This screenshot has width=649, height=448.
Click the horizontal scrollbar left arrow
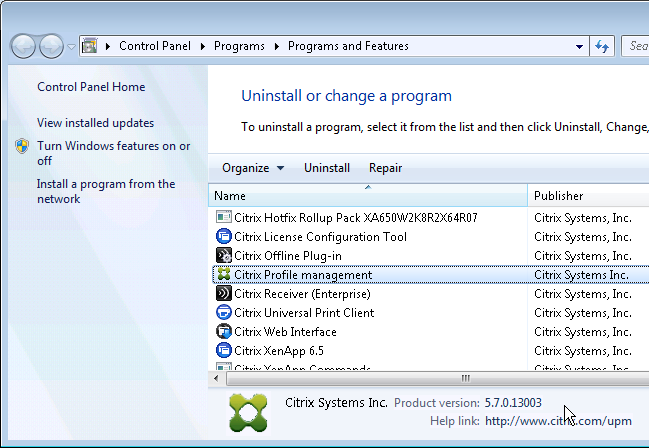click(216, 378)
